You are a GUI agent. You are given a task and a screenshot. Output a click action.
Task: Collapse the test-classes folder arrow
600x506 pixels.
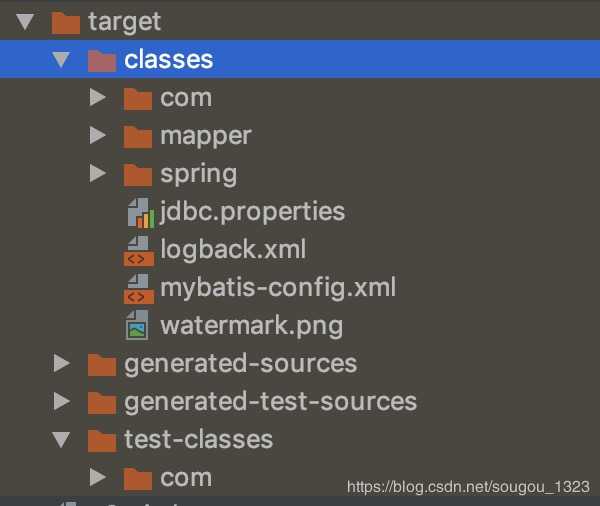coord(62,440)
